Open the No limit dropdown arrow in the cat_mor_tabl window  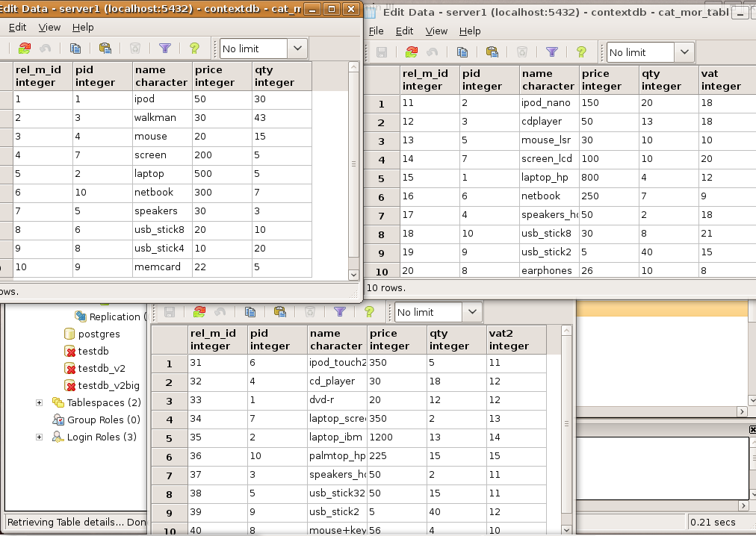point(684,52)
